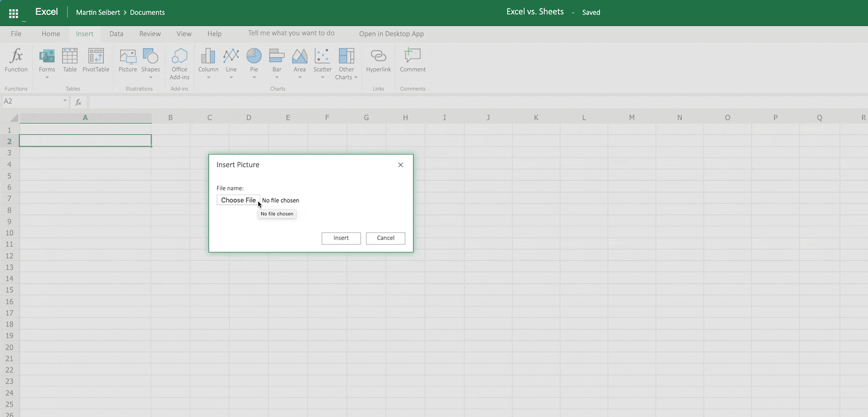Insert a Pie chart
The width and height of the screenshot is (868, 417).
254,56
